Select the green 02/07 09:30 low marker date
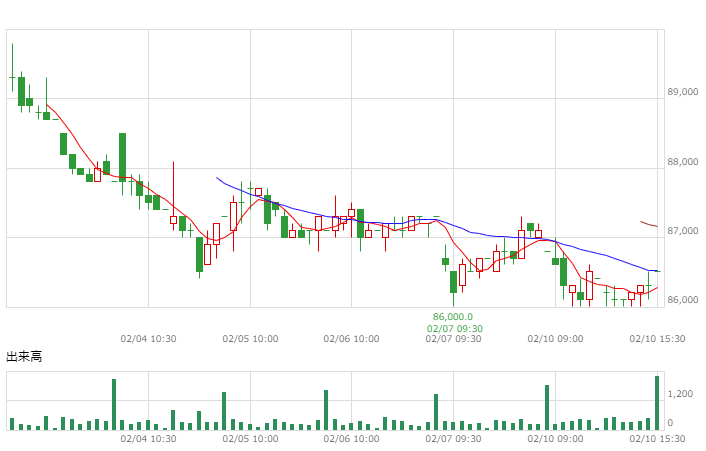The width and height of the screenshot is (706, 451). point(455,329)
